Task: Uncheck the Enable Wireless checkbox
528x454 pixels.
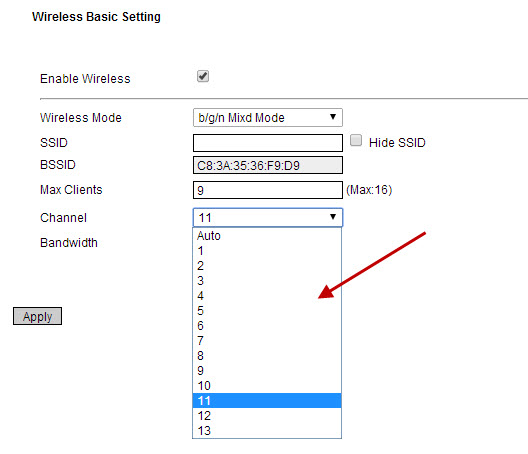Action: coord(203,76)
